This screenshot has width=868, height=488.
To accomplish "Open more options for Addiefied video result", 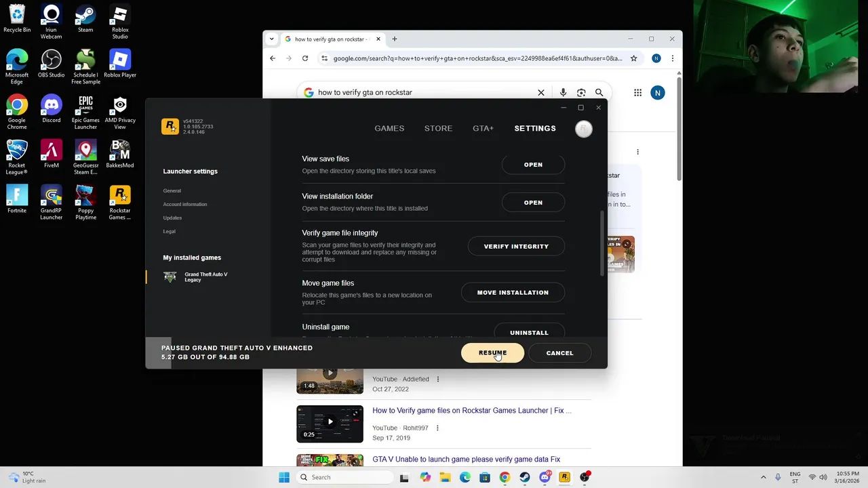I will tap(437, 379).
